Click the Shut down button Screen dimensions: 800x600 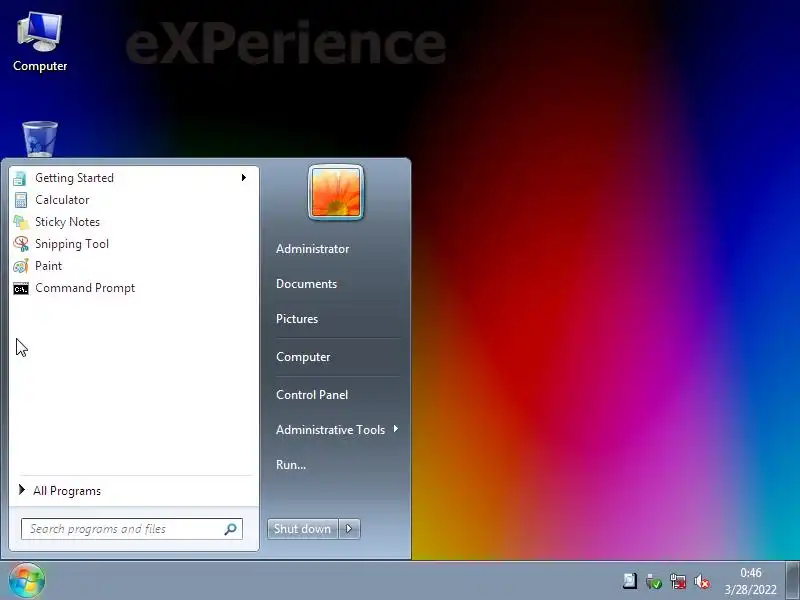(303, 529)
